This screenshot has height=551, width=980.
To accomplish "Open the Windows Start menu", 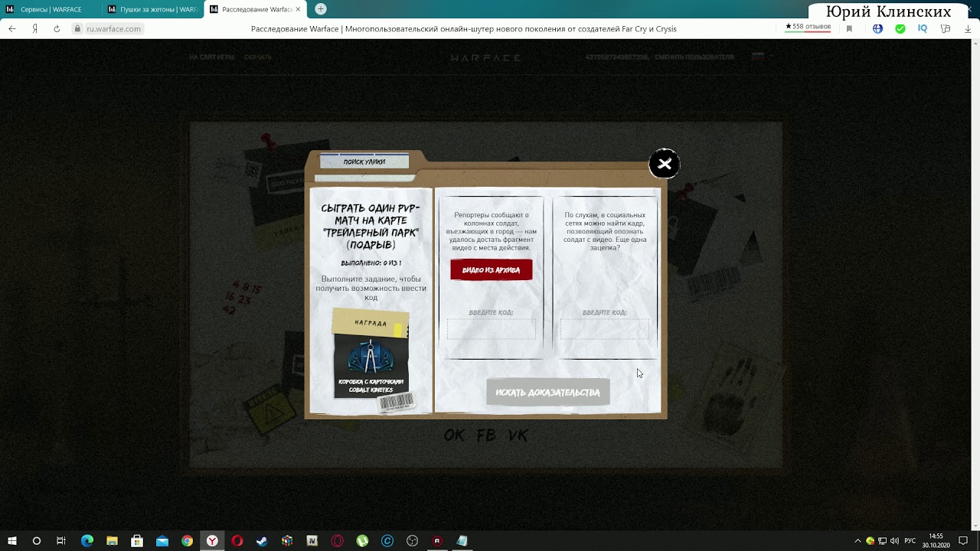I will click(12, 541).
